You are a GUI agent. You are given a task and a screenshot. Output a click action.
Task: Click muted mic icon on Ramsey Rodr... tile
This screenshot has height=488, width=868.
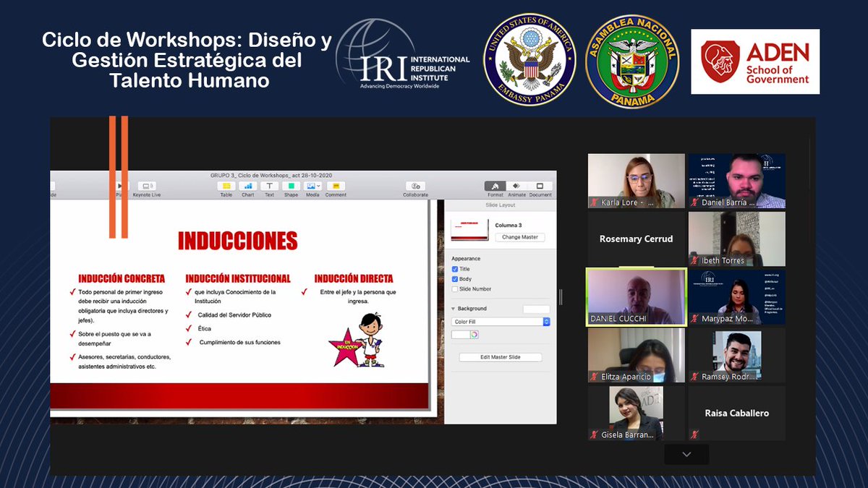point(695,377)
